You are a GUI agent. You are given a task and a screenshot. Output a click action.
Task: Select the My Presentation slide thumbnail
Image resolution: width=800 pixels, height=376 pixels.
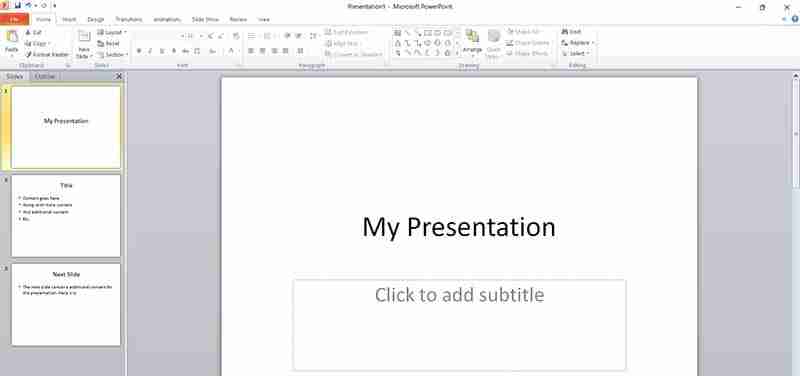point(66,127)
